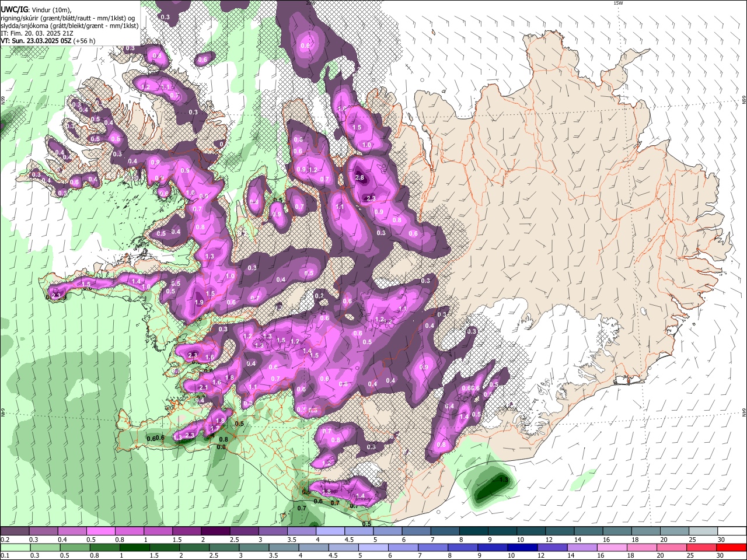This screenshot has height=560, width=747.
Task: Click the white snow swatch after 30
Action: [732, 531]
